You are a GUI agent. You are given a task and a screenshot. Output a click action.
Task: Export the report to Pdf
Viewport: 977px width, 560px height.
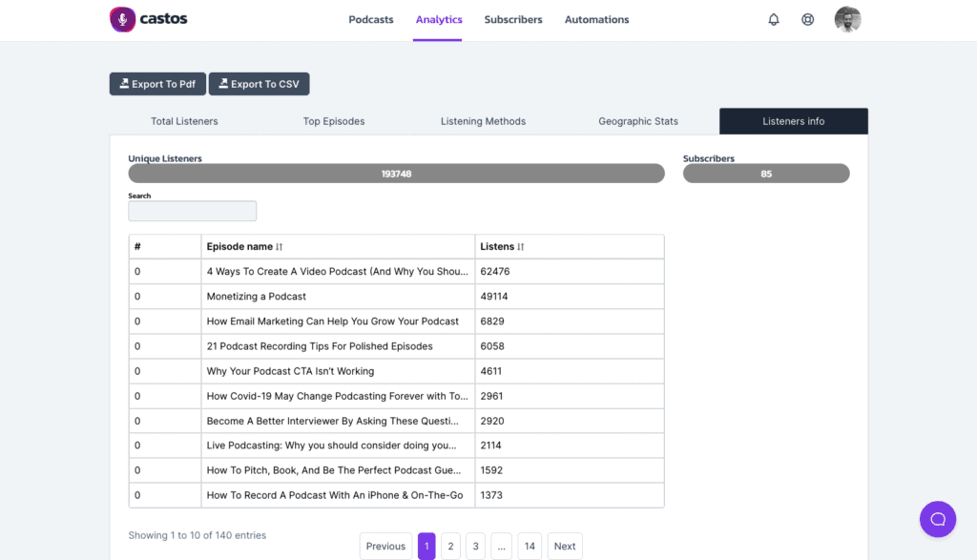pyautogui.click(x=157, y=84)
